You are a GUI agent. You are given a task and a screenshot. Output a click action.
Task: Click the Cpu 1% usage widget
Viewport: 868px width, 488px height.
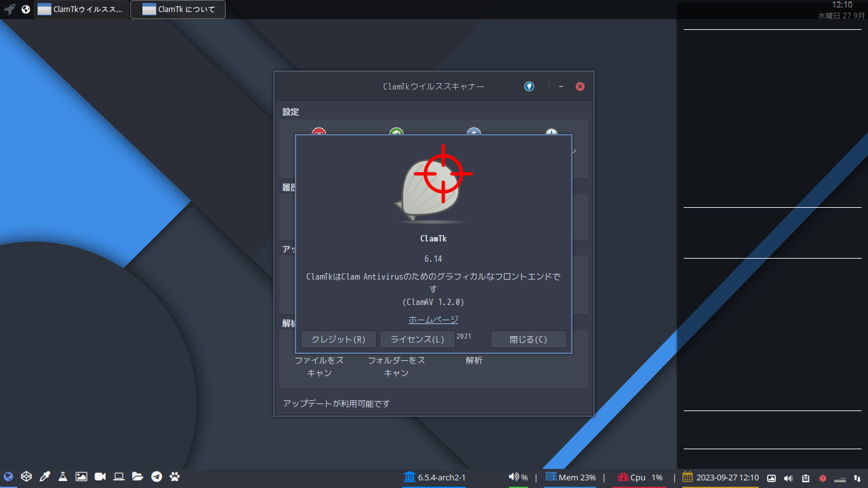(639, 477)
